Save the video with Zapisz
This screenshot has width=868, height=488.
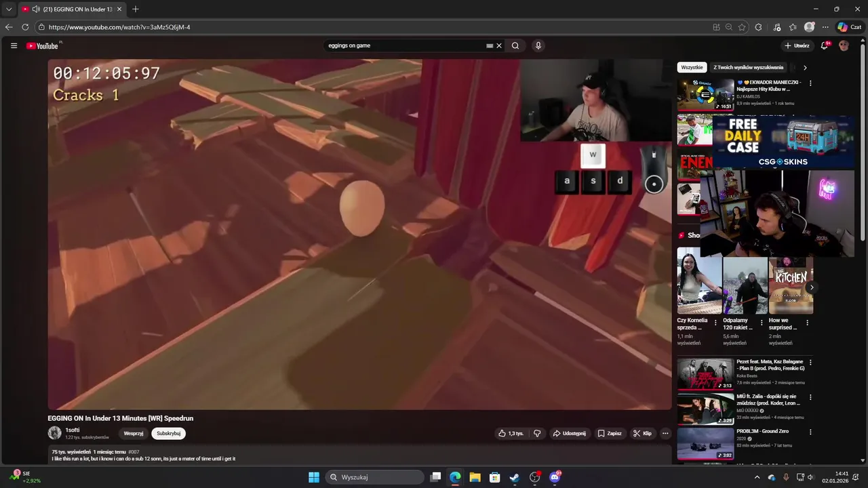(609, 433)
